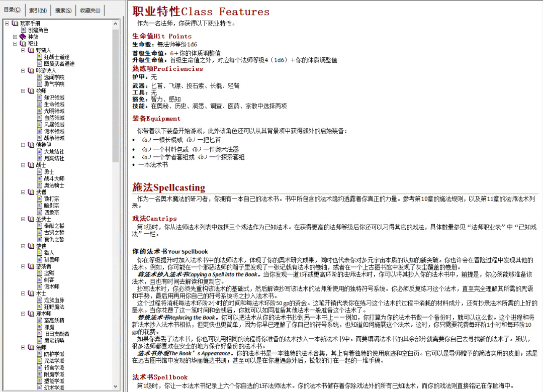Expand the 种族 tree node

pos(15,37)
